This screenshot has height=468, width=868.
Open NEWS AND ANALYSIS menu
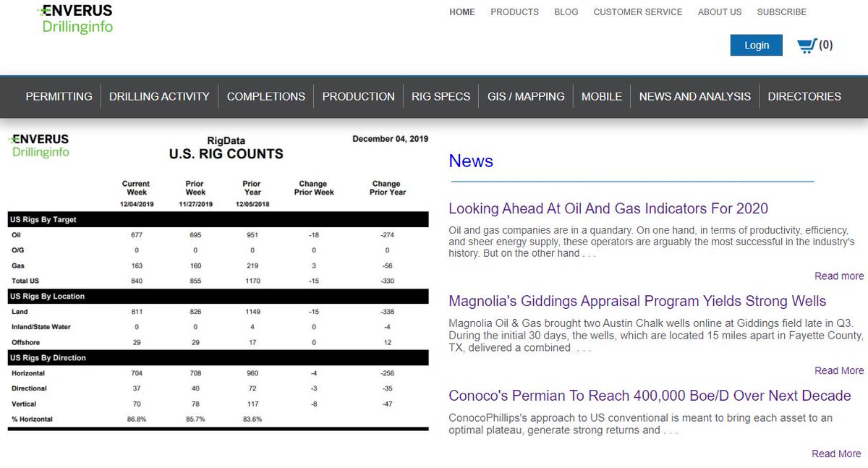pyautogui.click(x=695, y=96)
